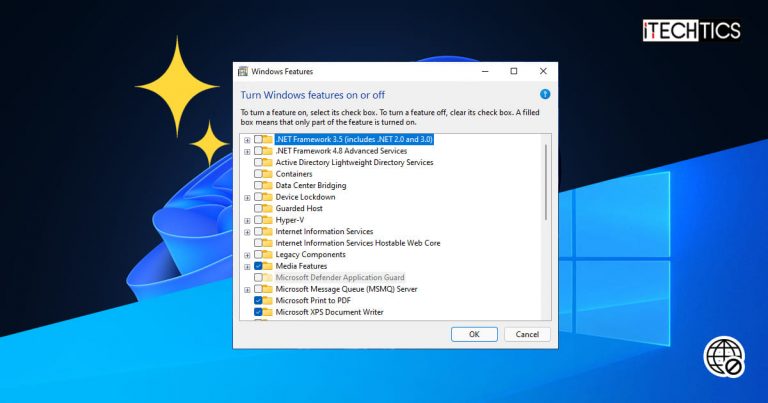Viewport: 768px width, 403px height.
Task: Check the Guarded Host box
Action: point(258,208)
